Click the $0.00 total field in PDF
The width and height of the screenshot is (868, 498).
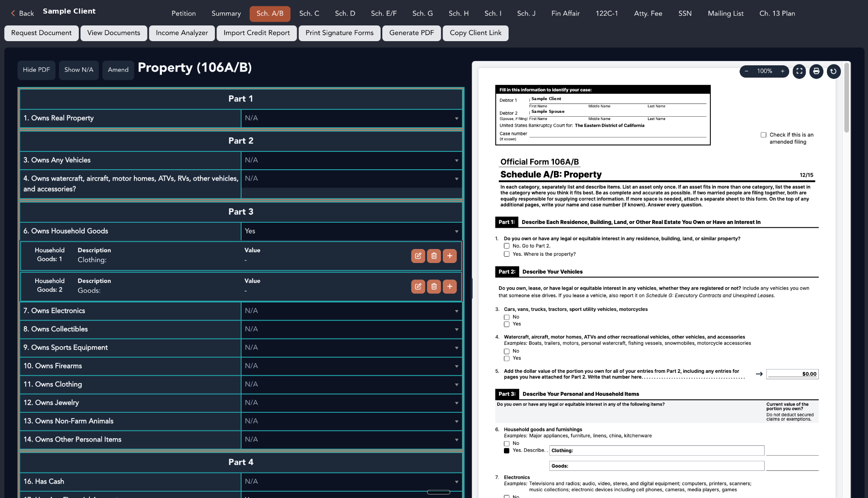click(x=792, y=374)
